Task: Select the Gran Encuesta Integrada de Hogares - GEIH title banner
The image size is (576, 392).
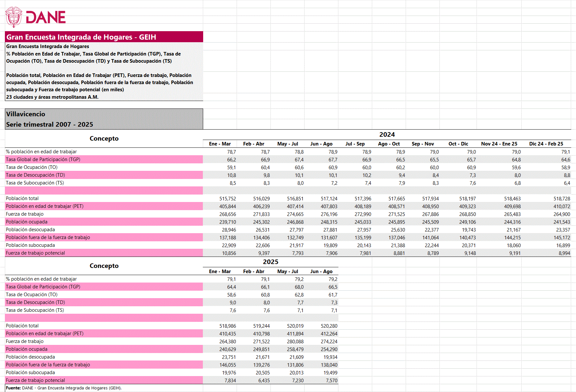Action: pyautogui.click(x=104, y=37)
